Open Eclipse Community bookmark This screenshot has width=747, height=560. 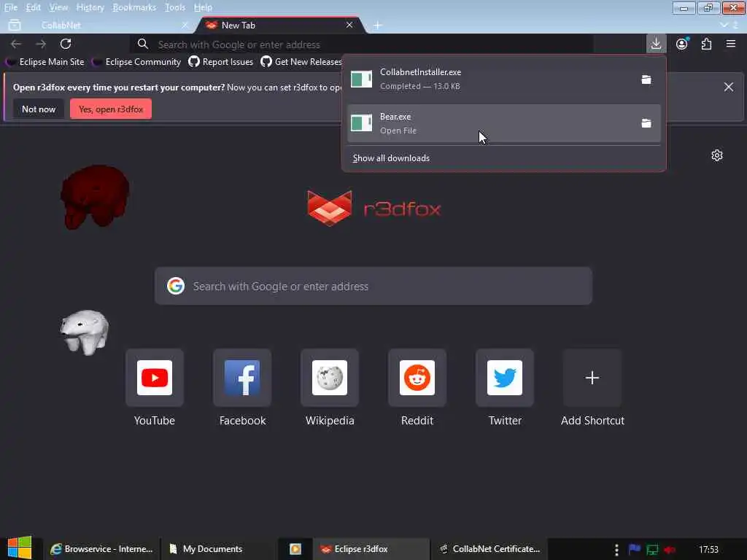(x=136, y=62)
